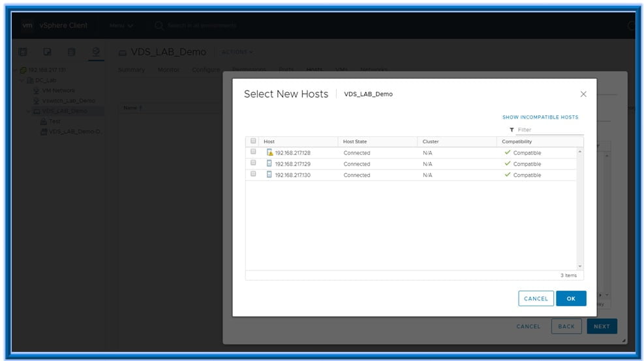Screen dimensions: 644x361
Task: Open the Actions dropdown for VDS_LAB_Demo
Action: [238, 52]
